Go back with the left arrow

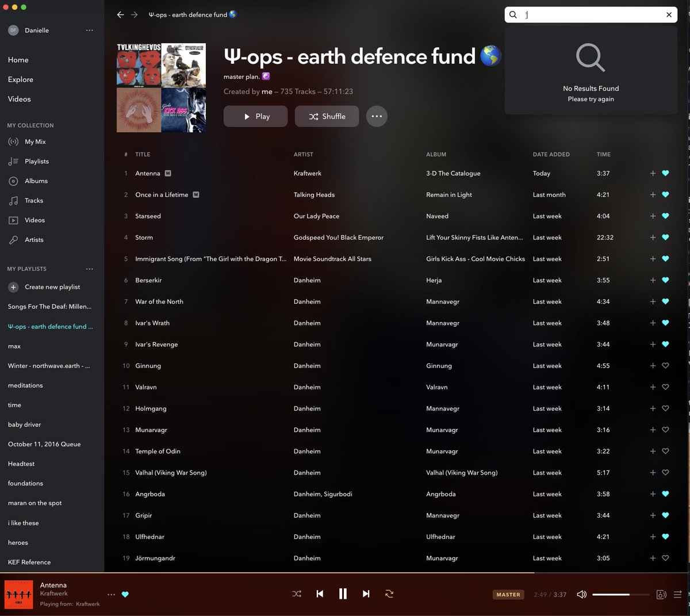[x=120, y=15]
